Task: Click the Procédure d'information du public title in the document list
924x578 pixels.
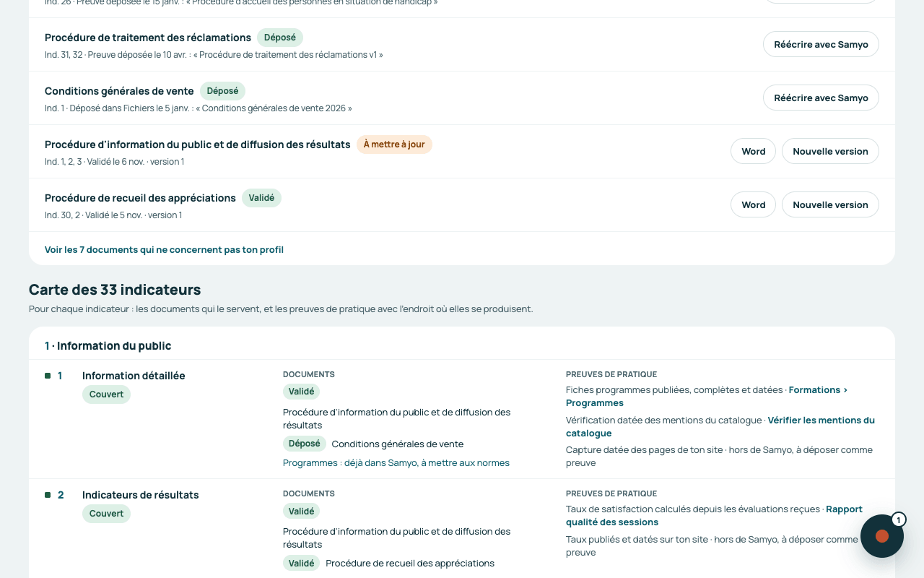Action: tap(198, 144)
